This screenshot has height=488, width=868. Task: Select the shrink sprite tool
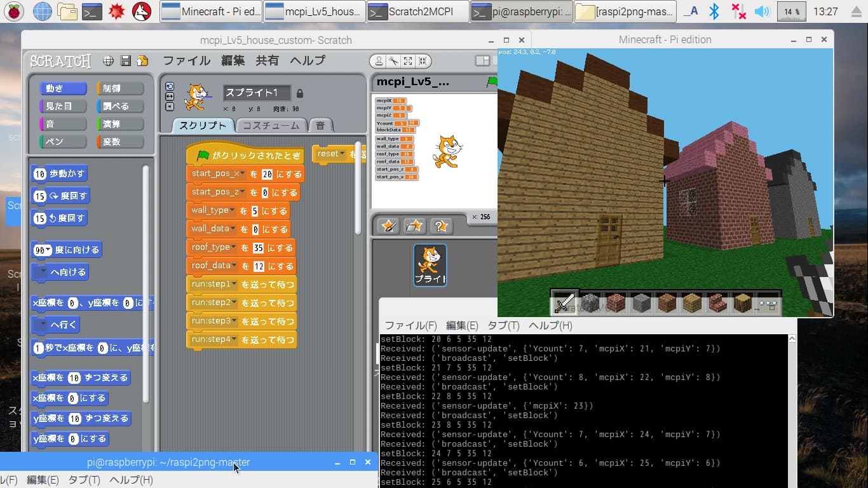click(422, 61)
